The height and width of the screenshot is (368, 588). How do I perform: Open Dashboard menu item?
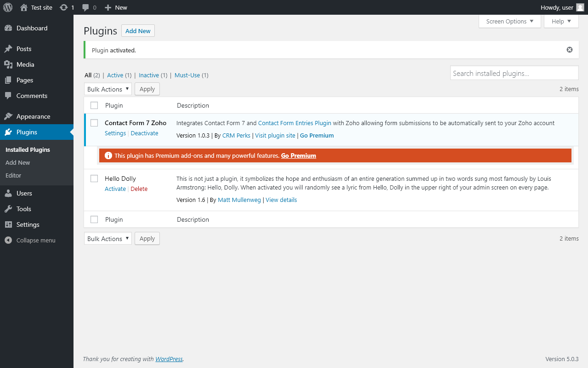[x=32, y=28]
